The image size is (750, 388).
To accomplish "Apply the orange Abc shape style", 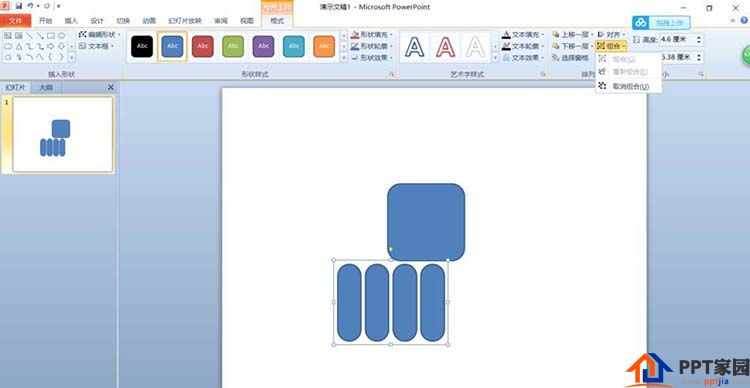I will tap(324, 46).
